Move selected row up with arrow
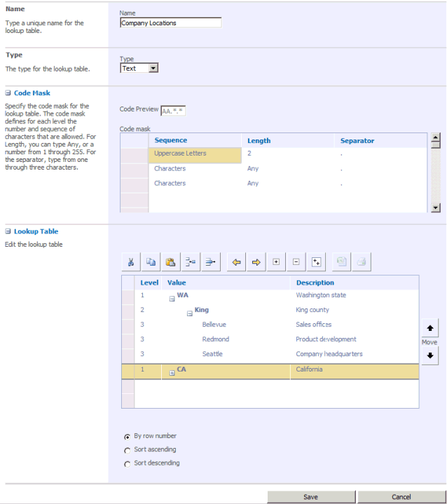 [x=430, y=328]
